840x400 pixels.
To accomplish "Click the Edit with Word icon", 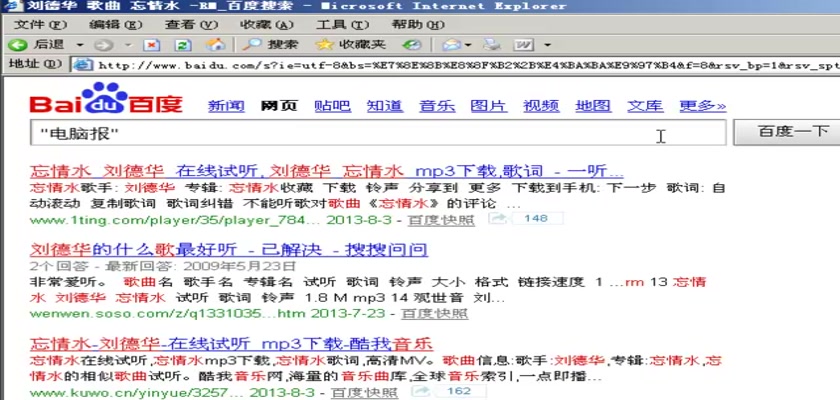I will [x=524, y=45].
